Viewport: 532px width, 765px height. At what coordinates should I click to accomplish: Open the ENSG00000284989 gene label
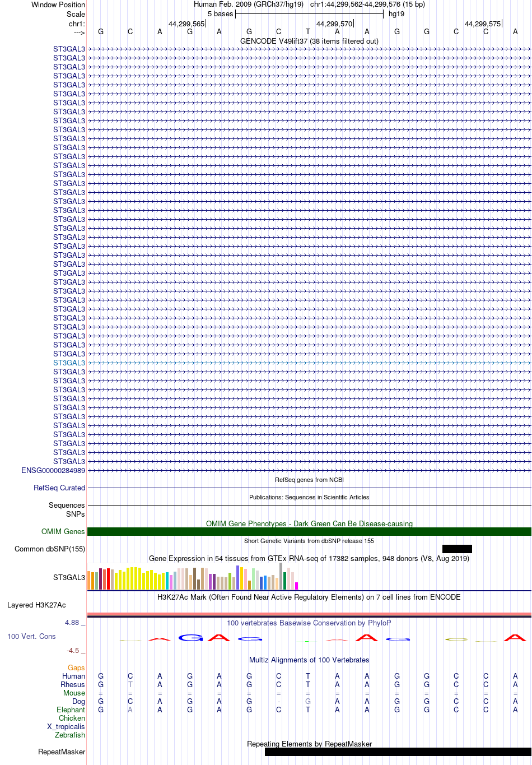tap(53, 470)
